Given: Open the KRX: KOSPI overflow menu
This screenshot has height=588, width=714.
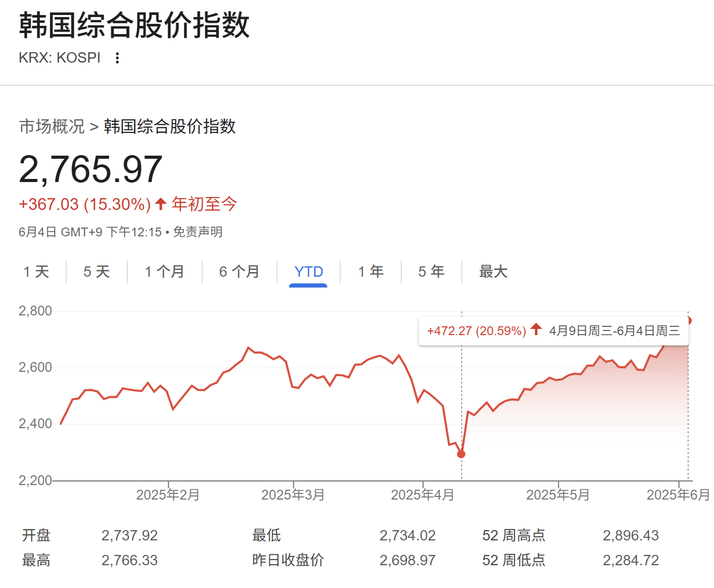Looking at the screenshot, I should [x=118, y=57].
